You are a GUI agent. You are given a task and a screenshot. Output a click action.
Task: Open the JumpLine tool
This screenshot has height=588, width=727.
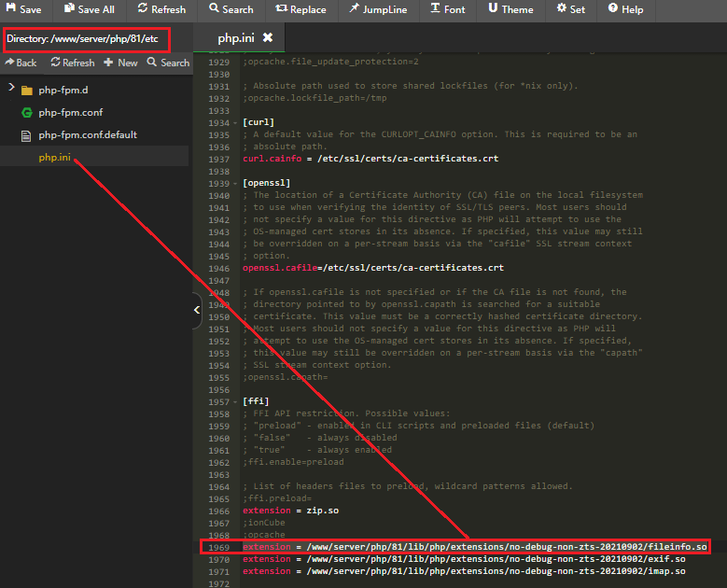tap(378, 9)
